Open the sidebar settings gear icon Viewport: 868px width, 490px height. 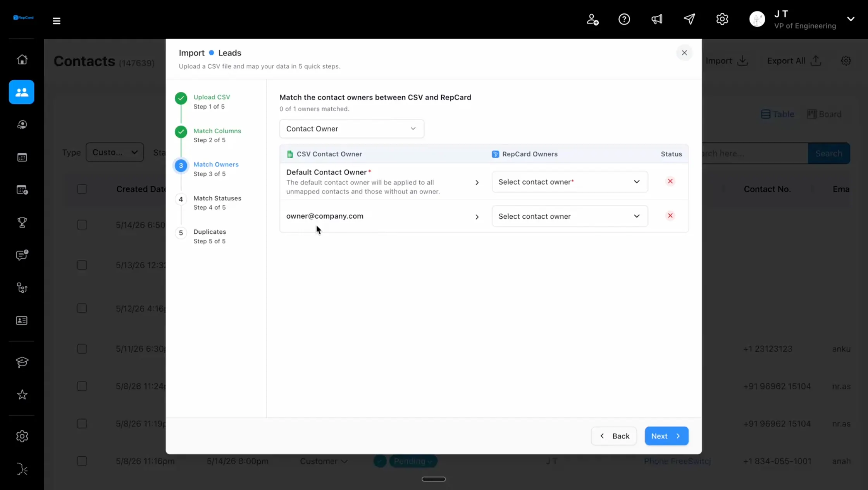click(22, 436)
